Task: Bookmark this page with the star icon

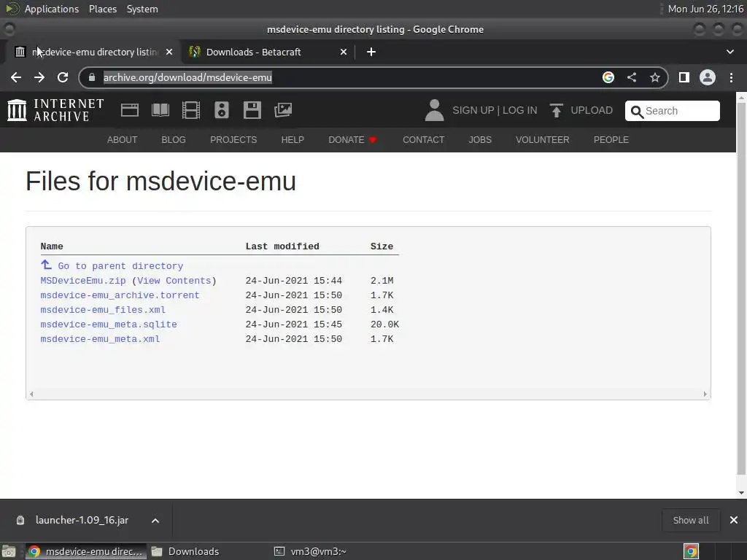Action: coord(655,77)
